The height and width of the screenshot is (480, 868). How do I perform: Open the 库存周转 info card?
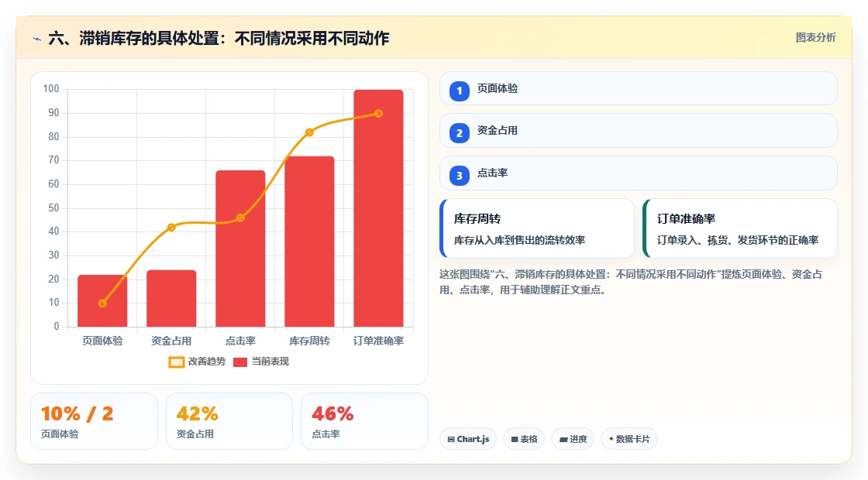pyautogui.click(x=537, y=228)
